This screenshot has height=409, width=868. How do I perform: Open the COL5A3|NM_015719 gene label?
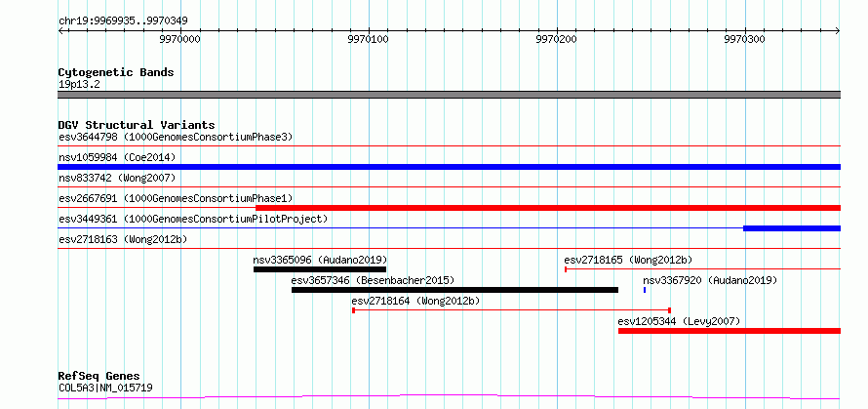(105, 388)
